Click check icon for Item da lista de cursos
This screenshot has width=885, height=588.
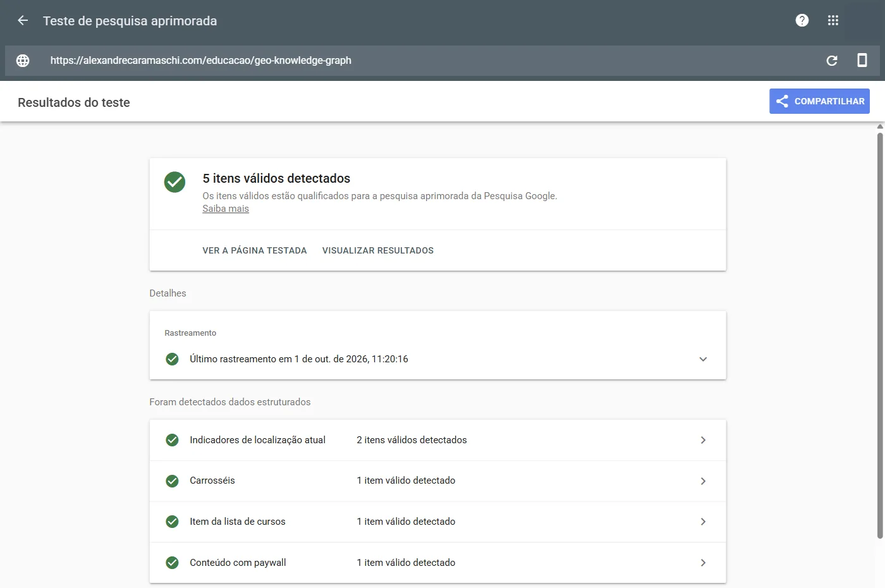coord(172,522)
